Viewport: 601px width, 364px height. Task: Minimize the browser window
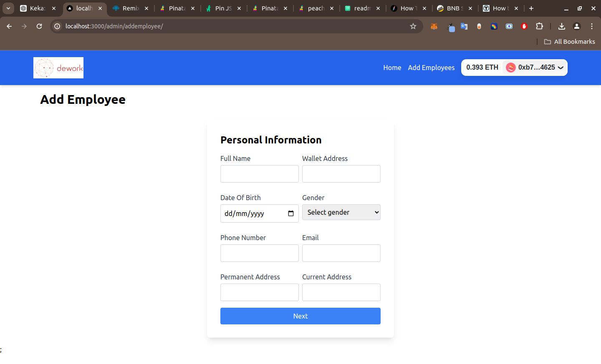(x=566, y=8)
